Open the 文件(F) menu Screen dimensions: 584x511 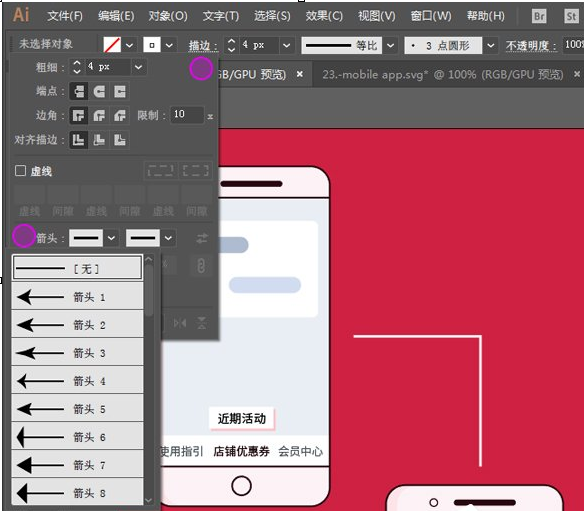coord(65,16)
